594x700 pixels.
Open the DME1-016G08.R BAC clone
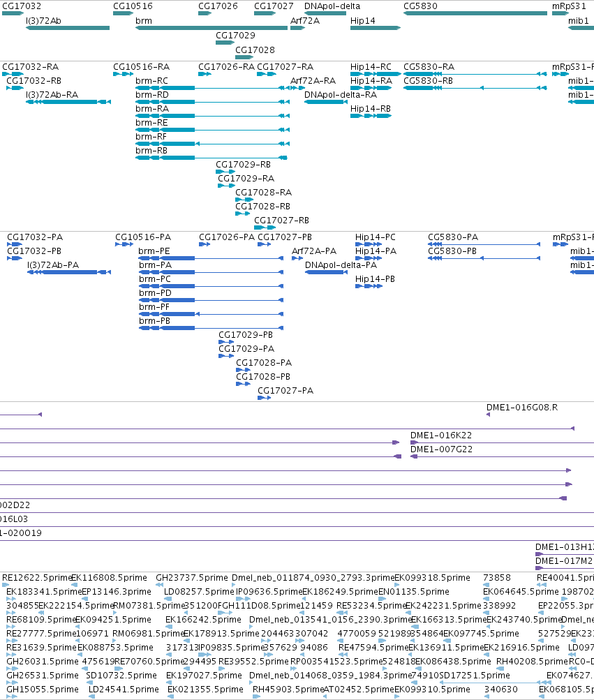(488, 415)
